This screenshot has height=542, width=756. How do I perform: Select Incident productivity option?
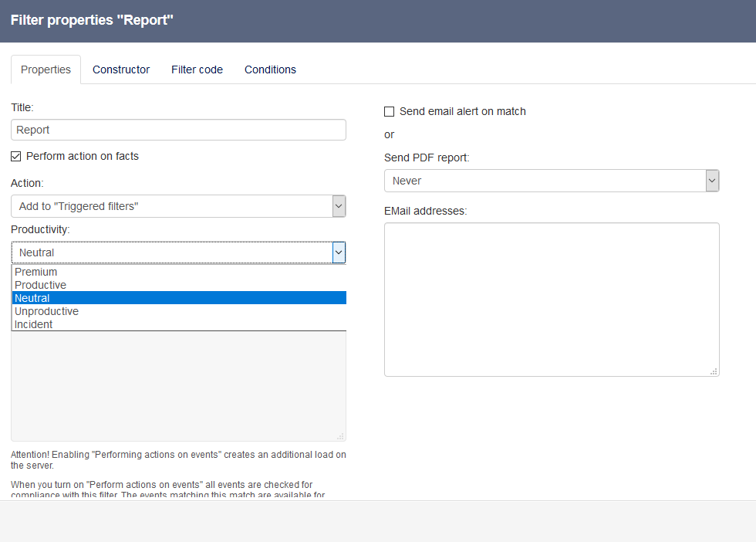(34, 324)
